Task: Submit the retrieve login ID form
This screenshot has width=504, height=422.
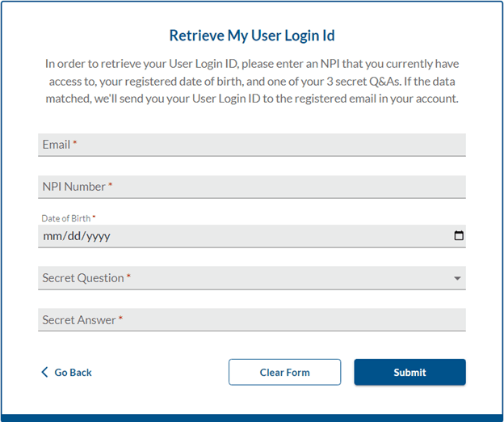Action: click(x=409, y=372)
